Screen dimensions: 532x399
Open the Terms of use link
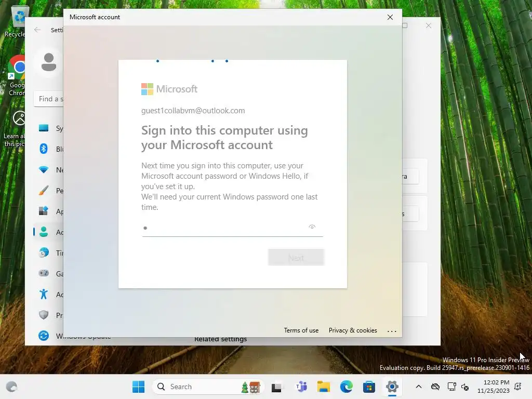point(301,330)
